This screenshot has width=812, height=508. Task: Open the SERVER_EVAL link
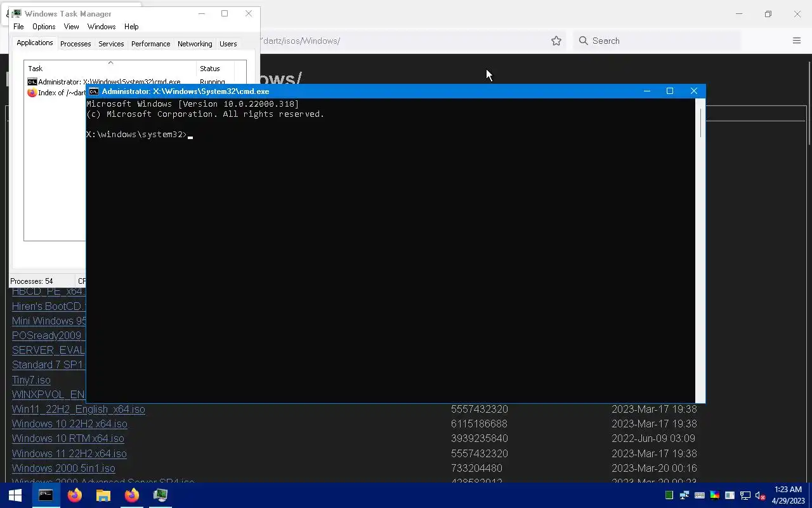tap(48, 351)
